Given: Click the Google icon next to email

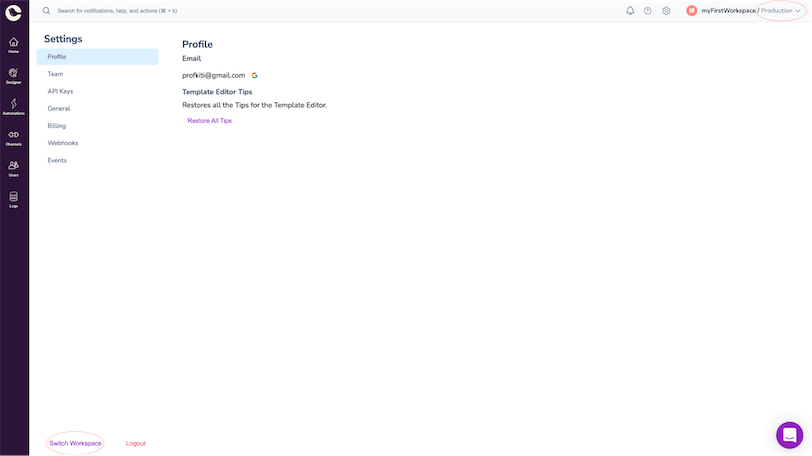Looking at the screenshot, I should pos(254,76).
